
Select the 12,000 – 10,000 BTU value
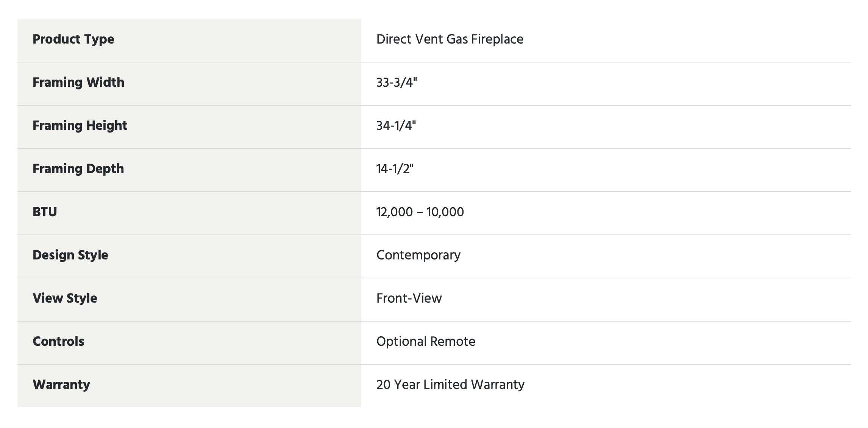420,212
